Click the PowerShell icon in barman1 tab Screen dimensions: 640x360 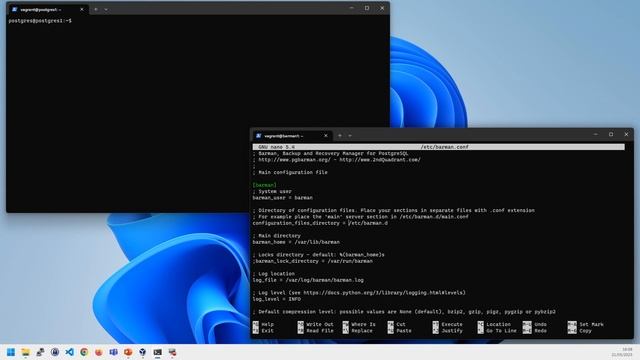click(x=258, y=136)
